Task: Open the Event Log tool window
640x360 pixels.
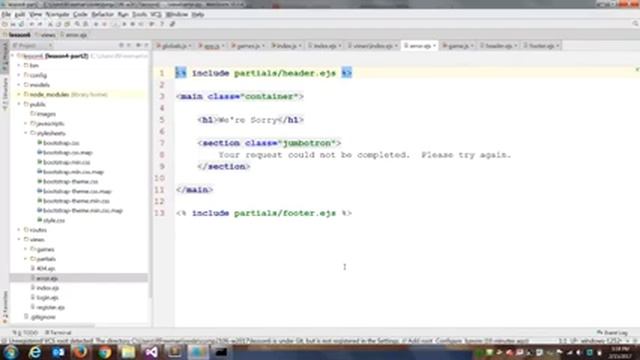Action: [612, 333]
